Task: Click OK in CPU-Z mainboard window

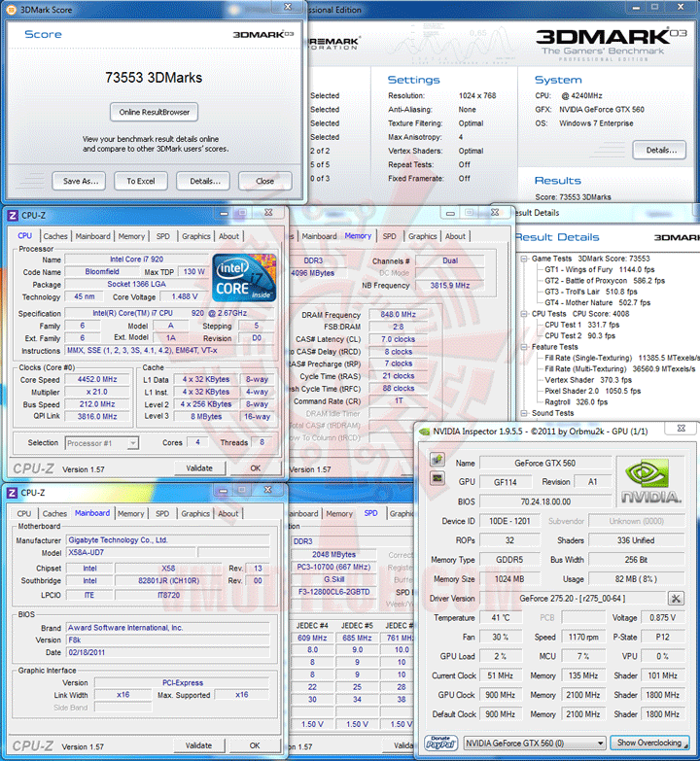Action: pyautogui.click(x=255, y=745)
